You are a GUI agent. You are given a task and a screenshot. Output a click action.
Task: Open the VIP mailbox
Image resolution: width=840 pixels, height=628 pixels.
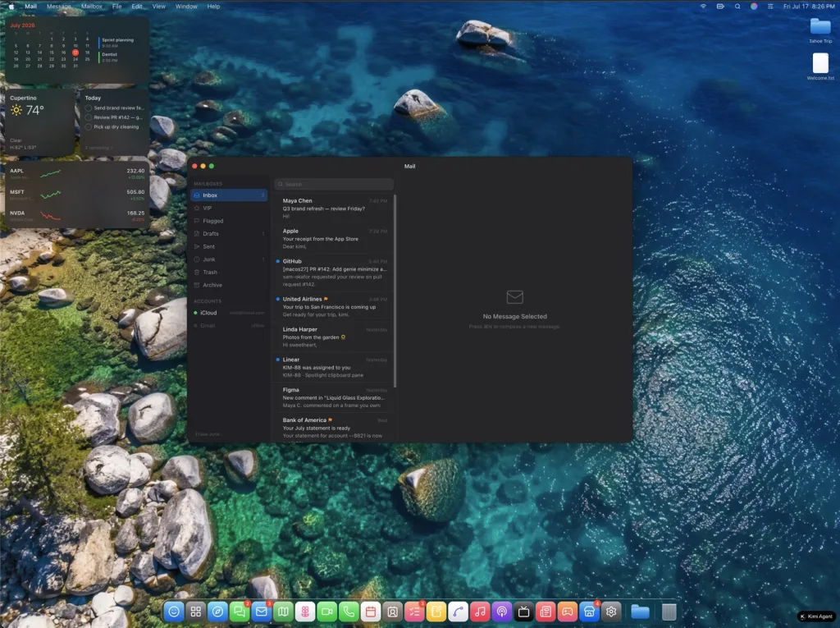[229, 208]
